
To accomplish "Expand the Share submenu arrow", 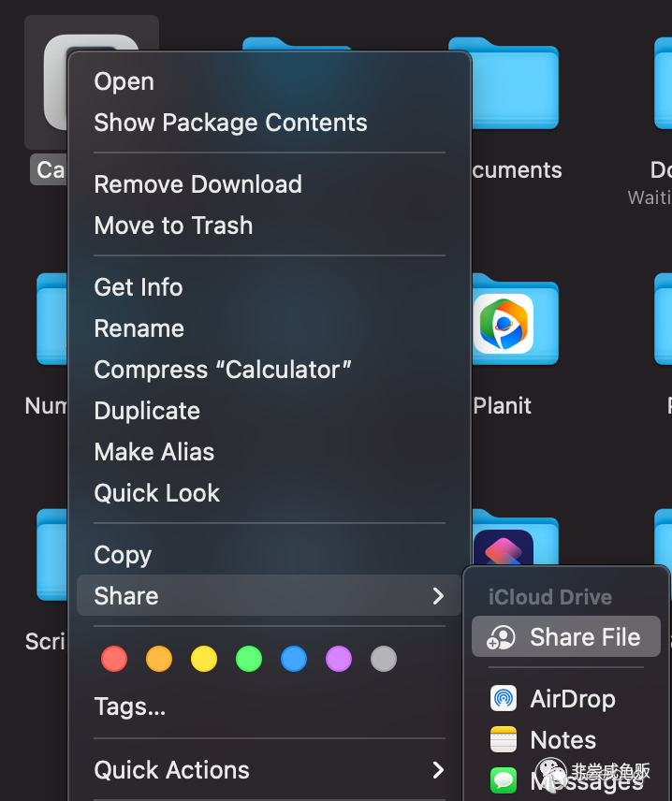I will pos(438,596).
